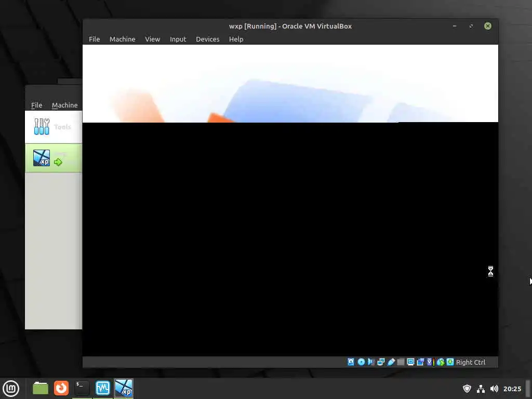The image size is (532, 399).
Task: Click the display settings indicator
Action: (x=410, y=362)
